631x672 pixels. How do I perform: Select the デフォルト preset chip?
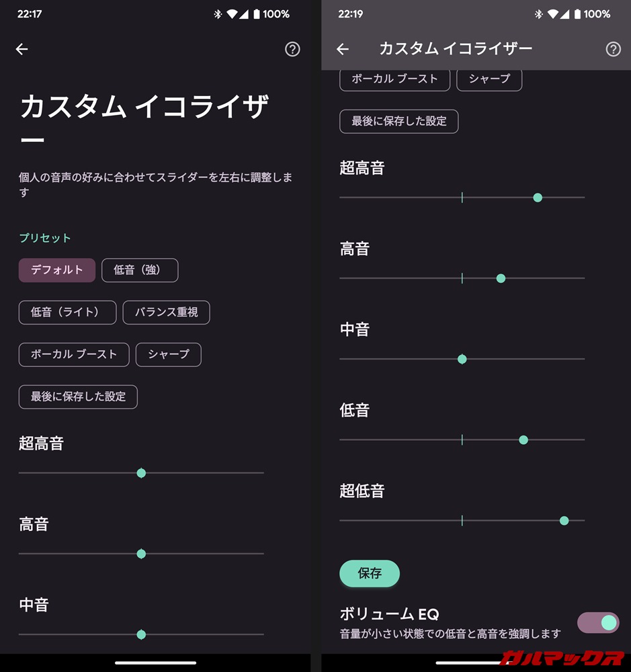pyautogui.click(x=57, y=270)
